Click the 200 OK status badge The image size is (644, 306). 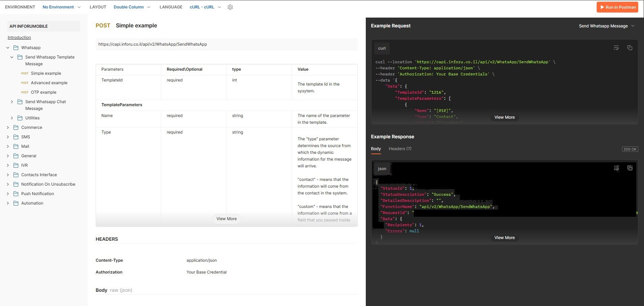(x=630, y=149)
